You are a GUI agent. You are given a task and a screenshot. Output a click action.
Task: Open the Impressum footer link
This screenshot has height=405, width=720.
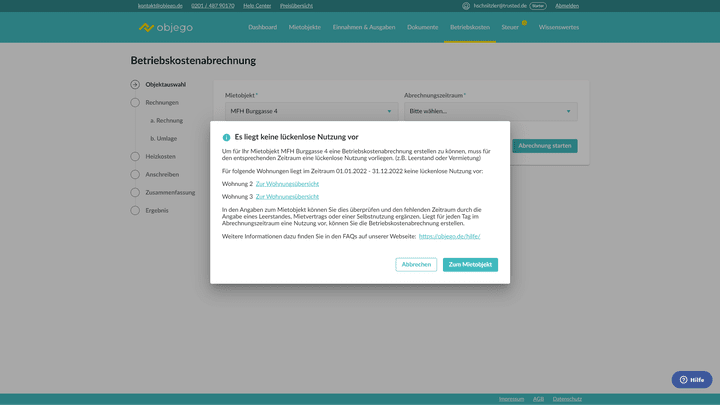click(x=512, y=399)
